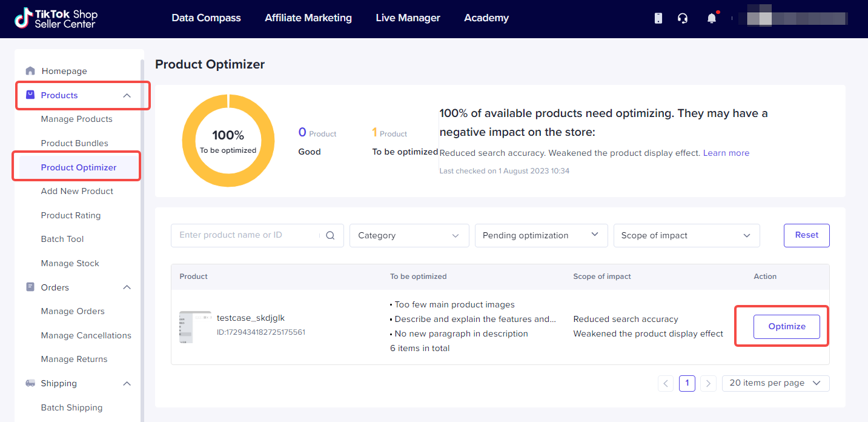Viewport: 868px width, 422px height.
Task: Open the Pending optimization dropdown
Action: point(542,235)
